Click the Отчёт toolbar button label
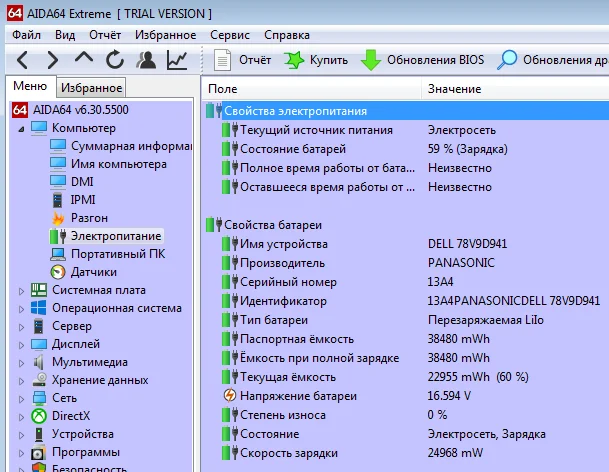Viewport: 609px width, 472px height. (255, 60)
